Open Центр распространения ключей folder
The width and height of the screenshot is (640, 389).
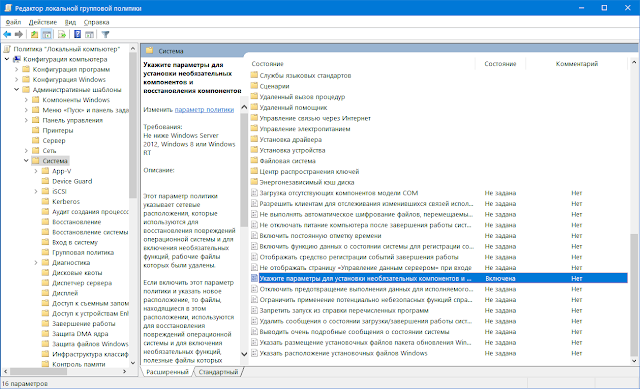(309, 171)
